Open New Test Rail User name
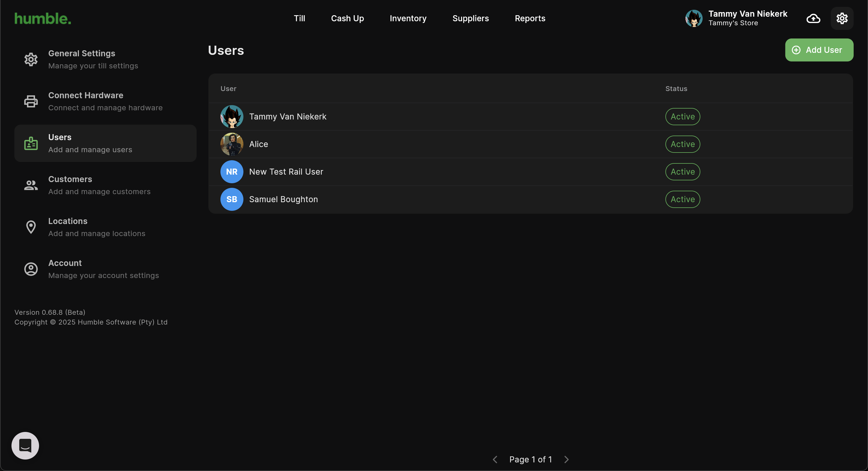This screenshot has height=471, width=868. [286, 172]
